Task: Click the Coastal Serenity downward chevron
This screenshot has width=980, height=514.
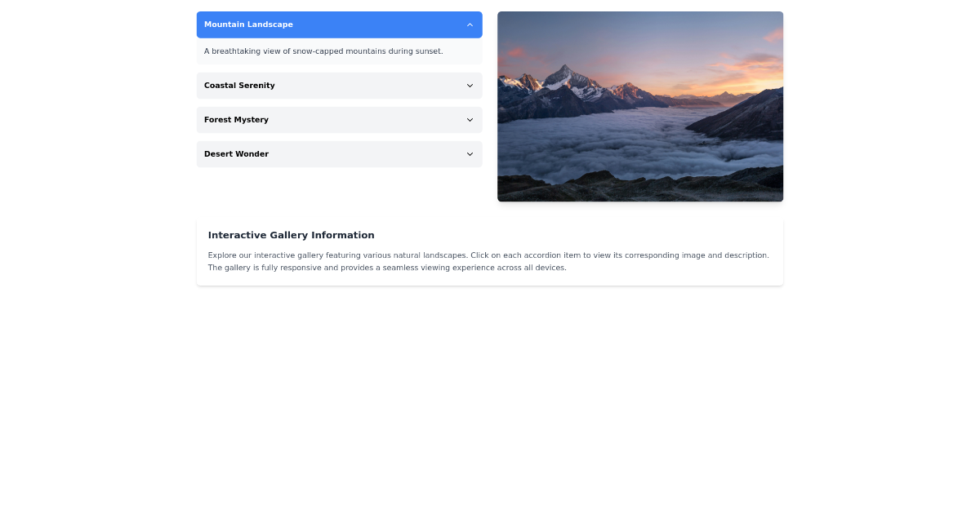Action: (470, 86)
